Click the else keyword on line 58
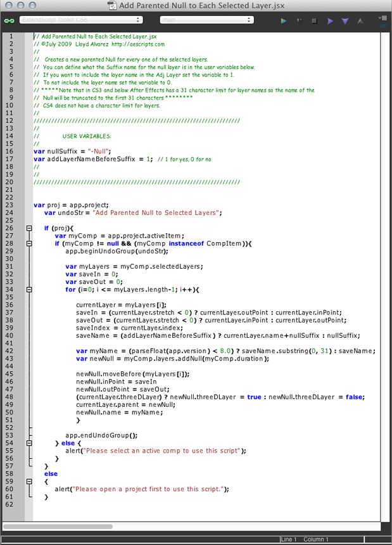The image size is (392, 545). pyautogui.click(x=51, y=474)
